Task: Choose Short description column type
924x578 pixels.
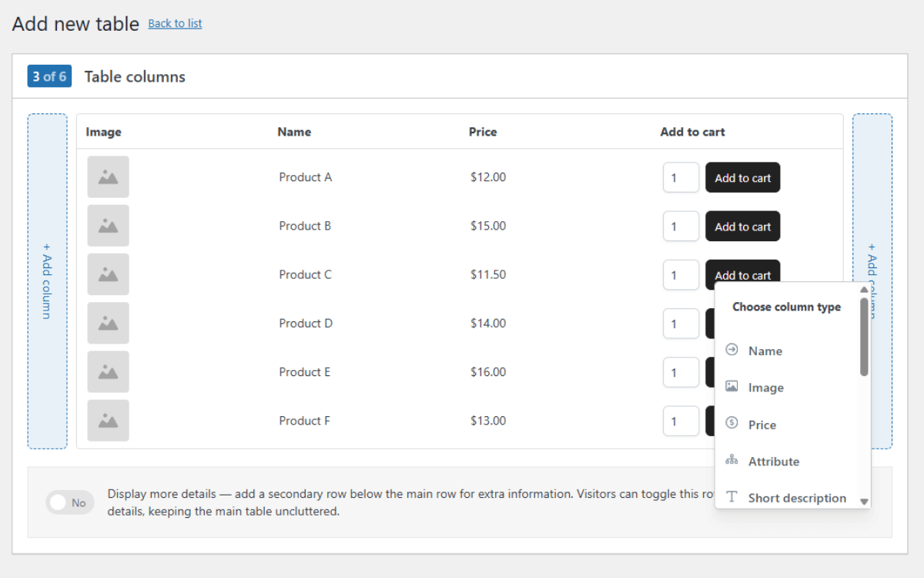Action: (x=796, y=498)
